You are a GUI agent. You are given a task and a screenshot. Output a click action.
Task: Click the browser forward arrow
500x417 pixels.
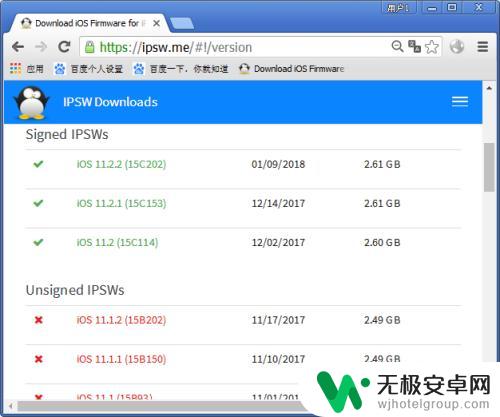coord(41,47)
